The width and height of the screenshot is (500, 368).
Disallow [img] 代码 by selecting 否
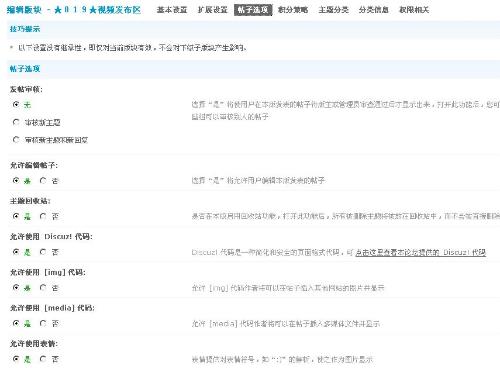(x=43, y=288)
